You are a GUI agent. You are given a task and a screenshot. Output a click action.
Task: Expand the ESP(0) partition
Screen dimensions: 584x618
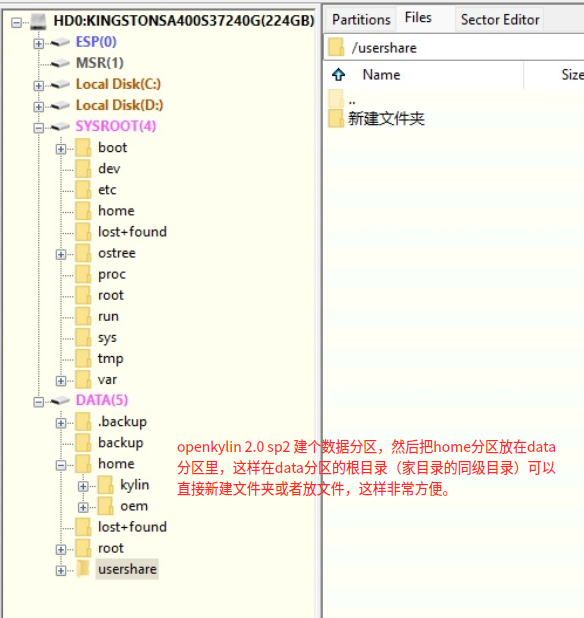click(x=39, y=43)
